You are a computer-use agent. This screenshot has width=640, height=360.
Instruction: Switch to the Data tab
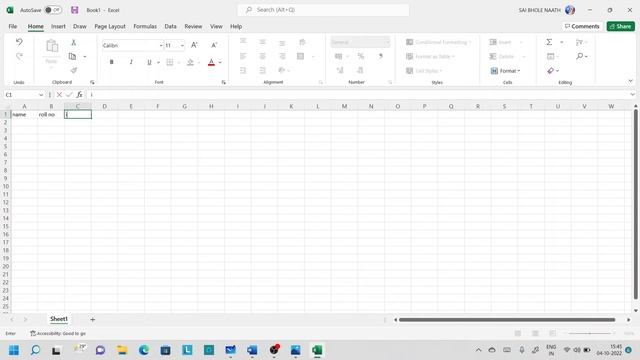[171, 26]
